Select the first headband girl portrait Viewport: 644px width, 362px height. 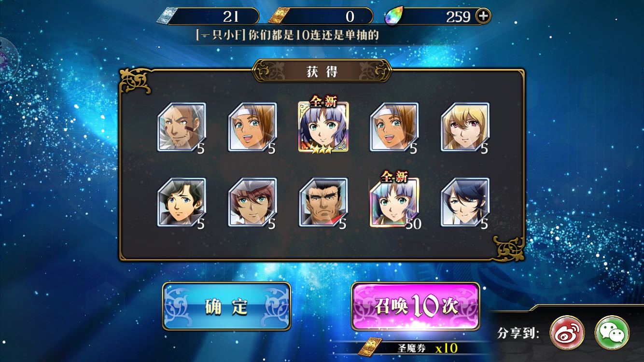252,127
